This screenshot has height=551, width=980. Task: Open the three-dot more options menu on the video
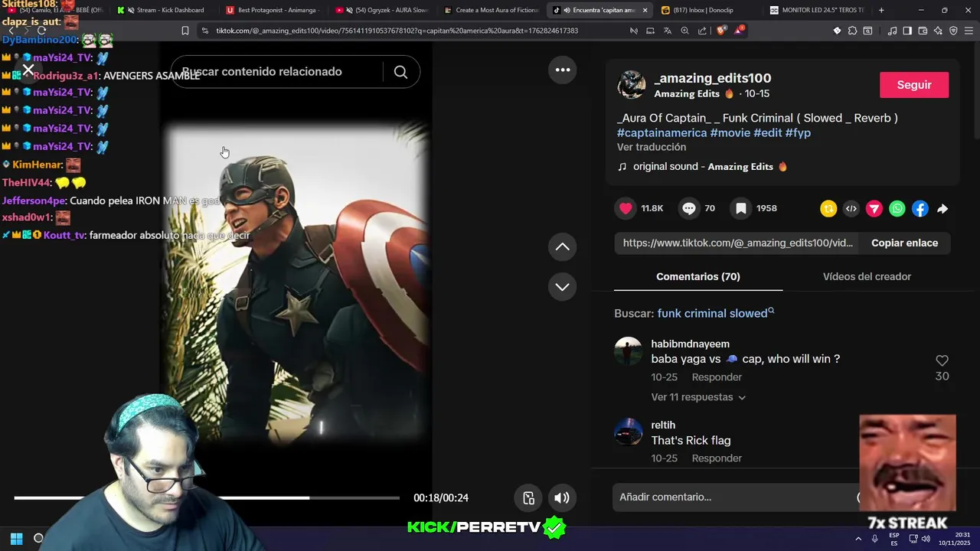[x=563, y=70]
